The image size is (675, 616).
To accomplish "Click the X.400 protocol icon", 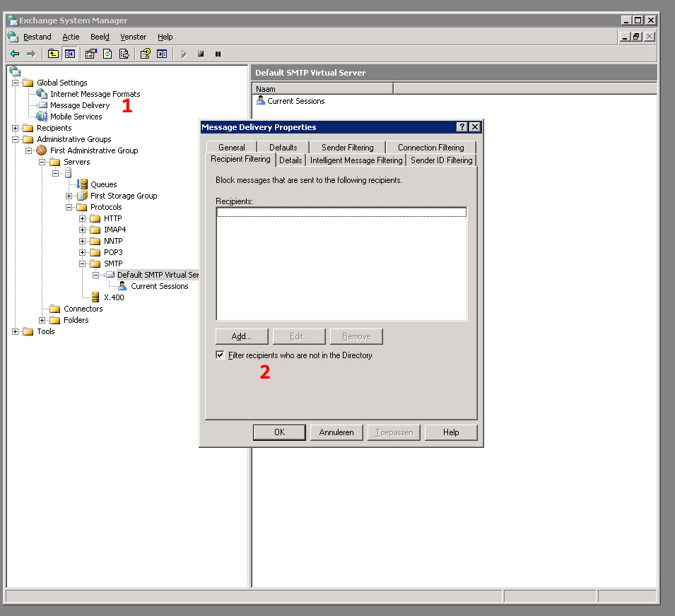I will point(95,297).
